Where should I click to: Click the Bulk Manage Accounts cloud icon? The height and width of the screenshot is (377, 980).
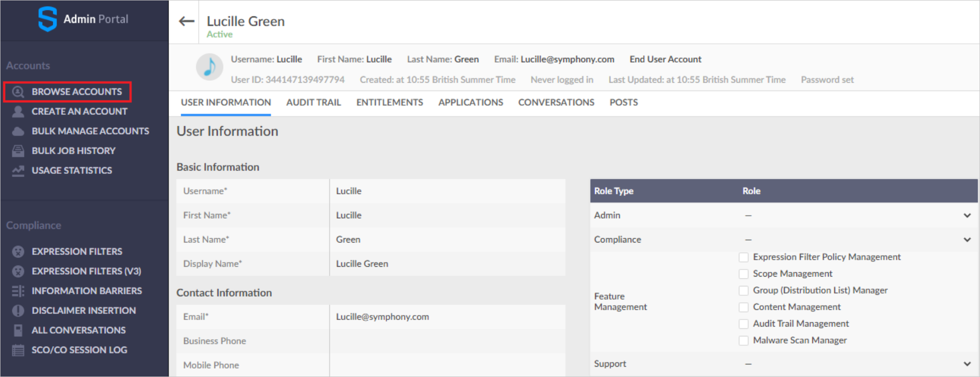click(x=18, y=131)
